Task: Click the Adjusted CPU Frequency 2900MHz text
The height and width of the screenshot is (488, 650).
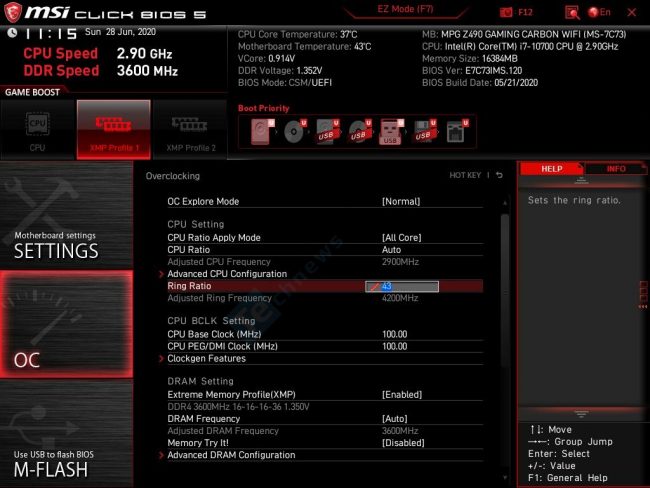Action: click(400, 262)
